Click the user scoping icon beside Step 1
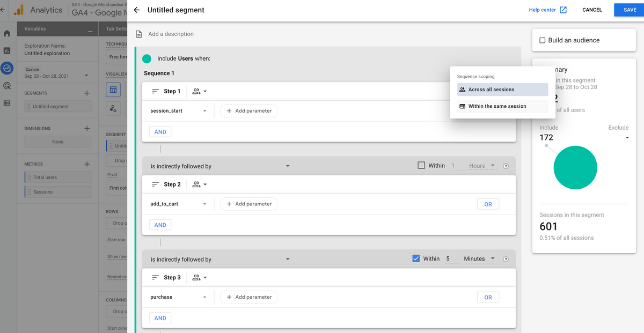Viewport: 644px width, 333px height. coord(196,91)
